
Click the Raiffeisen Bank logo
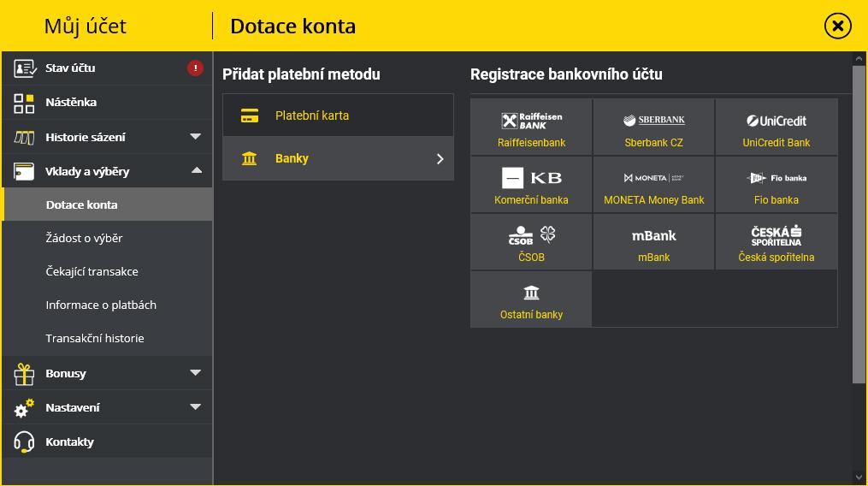click(x=531, y=121)
